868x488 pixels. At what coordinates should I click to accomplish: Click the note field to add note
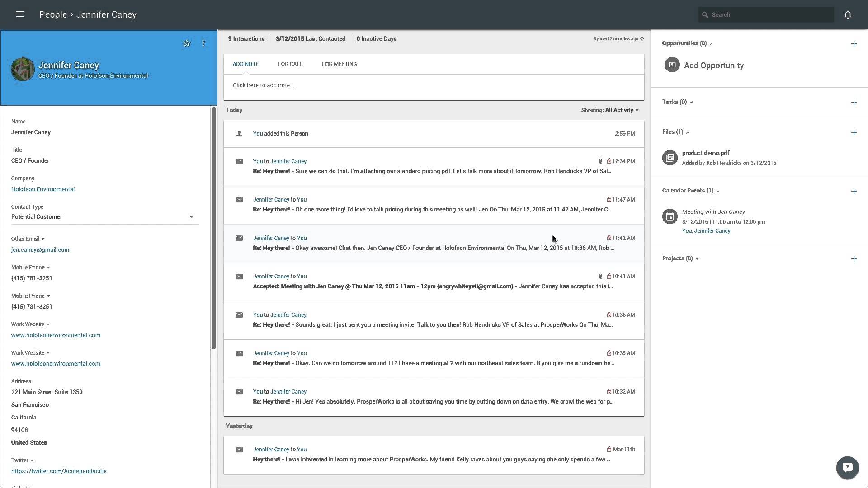(x=434, y=85)
